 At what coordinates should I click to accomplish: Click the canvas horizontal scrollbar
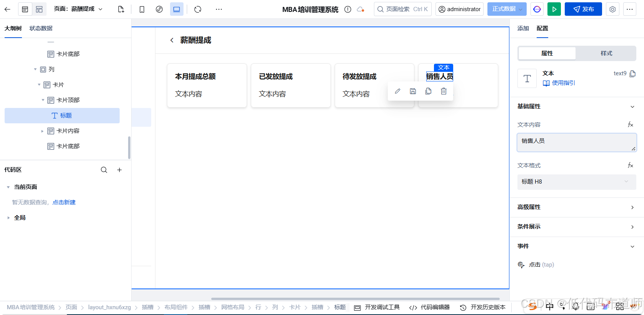point(355,298)
